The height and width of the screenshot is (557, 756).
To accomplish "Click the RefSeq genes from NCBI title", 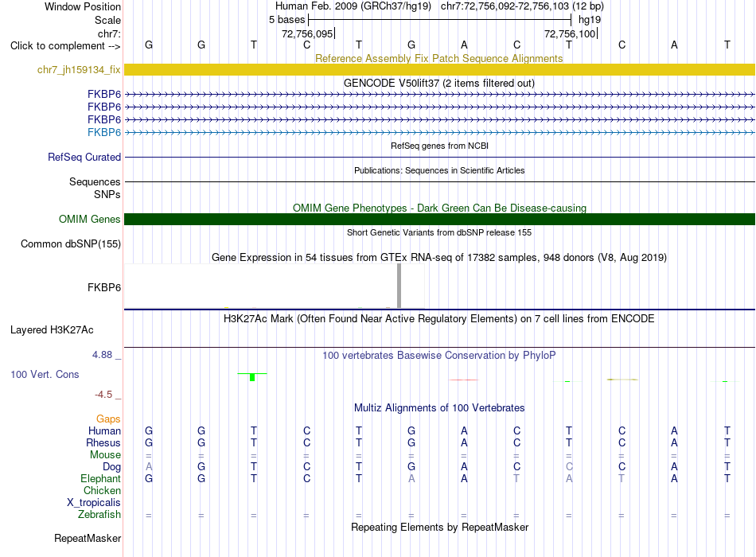I will pos(439,146).
